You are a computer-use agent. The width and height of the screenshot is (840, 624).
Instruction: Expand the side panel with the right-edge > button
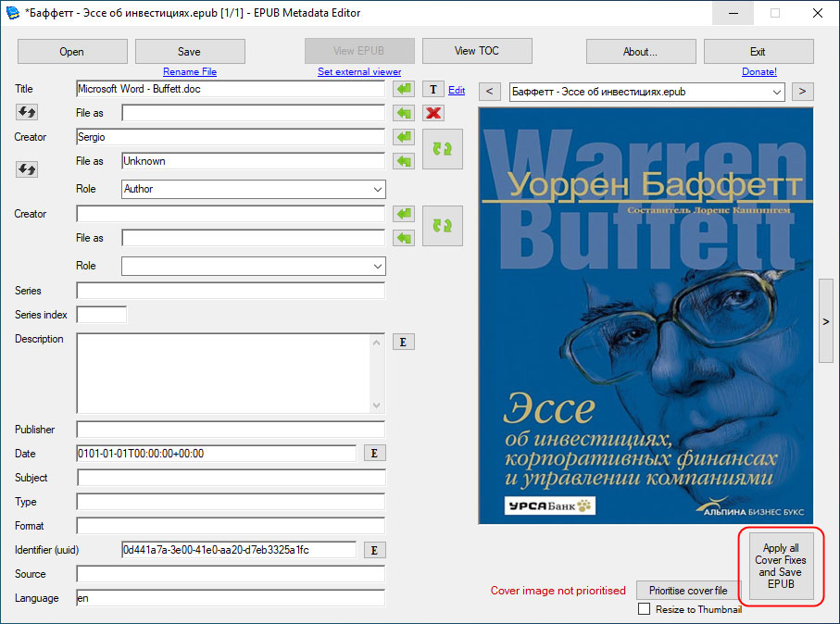coord(826,321)
